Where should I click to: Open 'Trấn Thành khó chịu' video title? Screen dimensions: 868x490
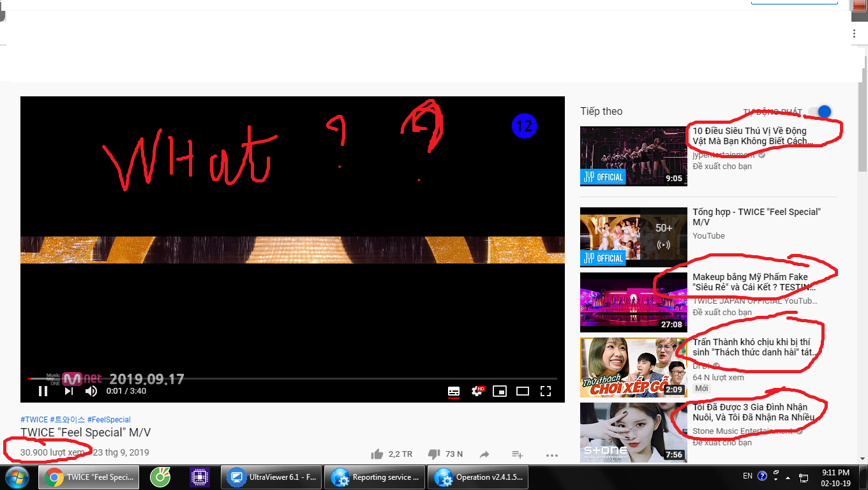click(x=754, y=347)
